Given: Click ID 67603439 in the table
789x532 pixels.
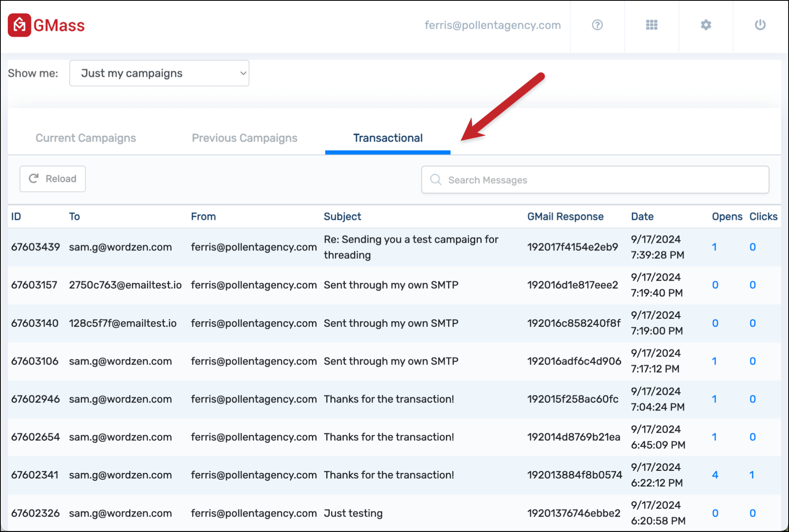Looking at the screenshot, I should (x=36, y=247).
